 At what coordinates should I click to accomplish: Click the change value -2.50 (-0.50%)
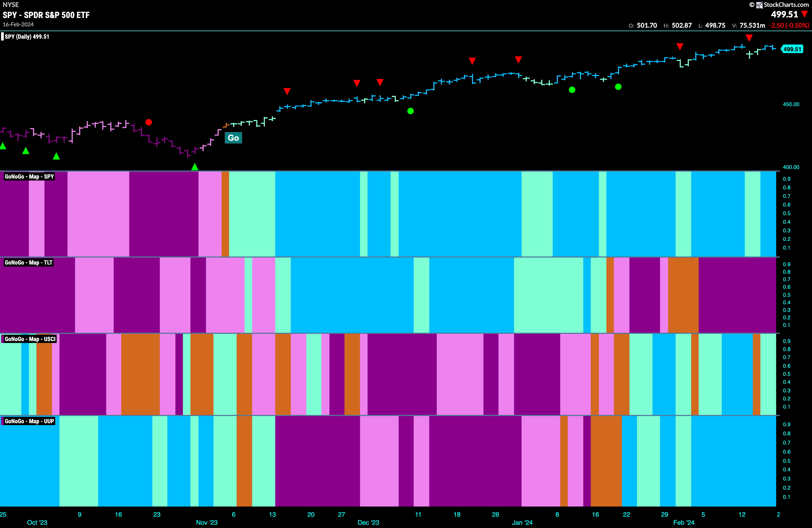789,25
